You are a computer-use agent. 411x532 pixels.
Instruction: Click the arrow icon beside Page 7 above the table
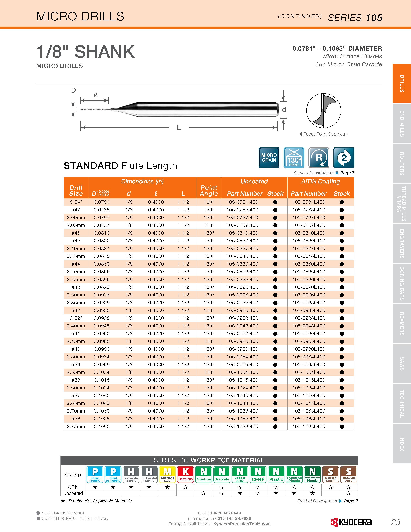[337, 173]
